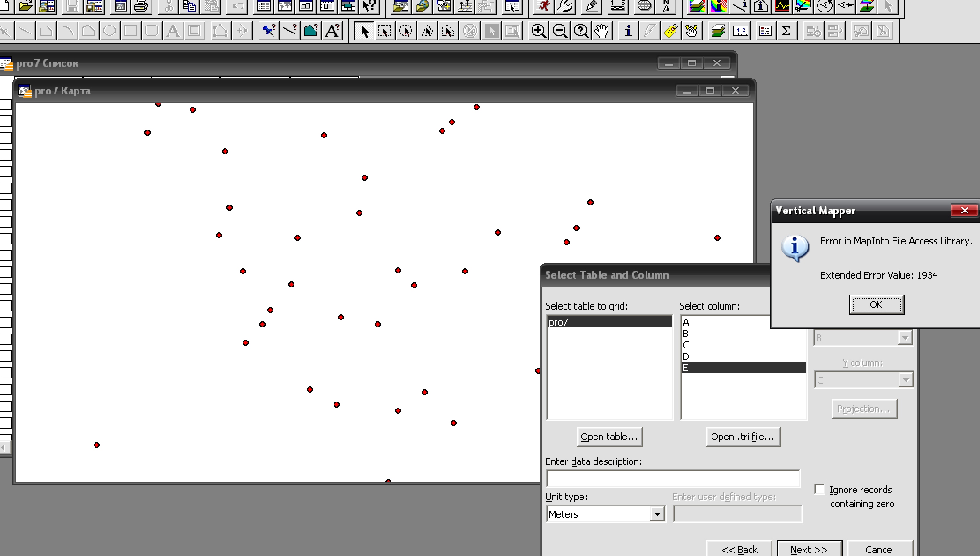
Task: Select the Label tag tool
Action: (671, 31)
